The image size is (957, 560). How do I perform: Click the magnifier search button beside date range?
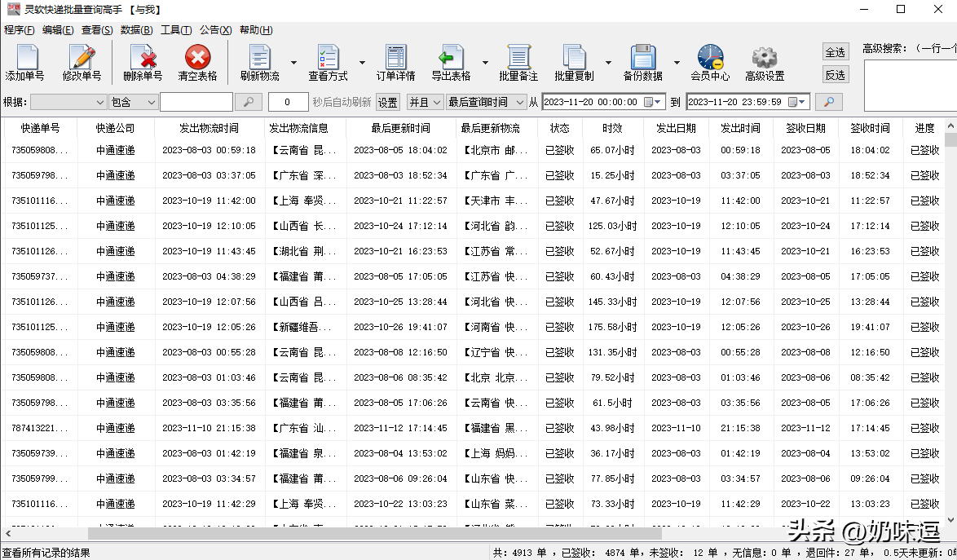829,102
